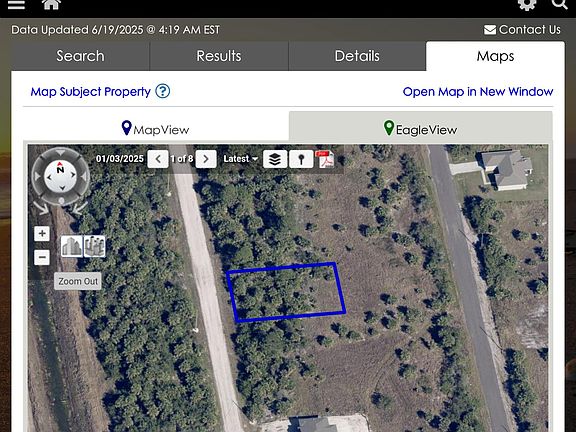Open Map in New Window link
The width and height of the screenshot is (576, 432).
click(478, 91)
